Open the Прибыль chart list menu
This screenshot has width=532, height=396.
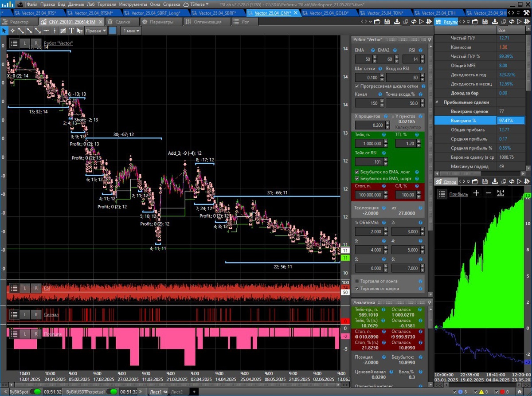coord(442,193)
